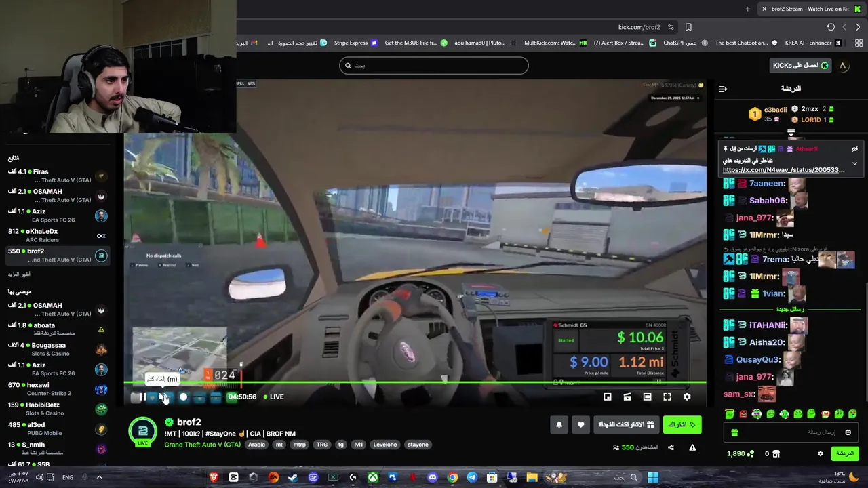The width and height of the screenshot is (868, 488).
Task: Insert the headphones emote
Action: point(757,414)
